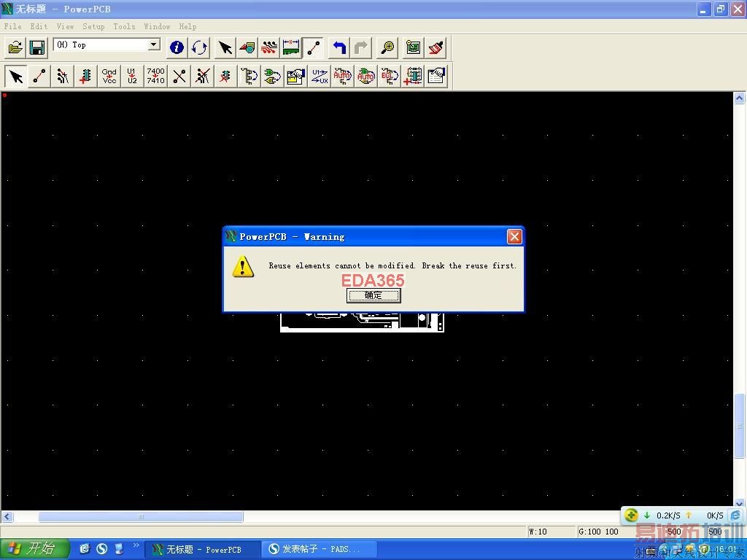This screenshot has width=747, height=560.
Task: Click the horizontal scrollbar left arrow
Action: point(7,517)
